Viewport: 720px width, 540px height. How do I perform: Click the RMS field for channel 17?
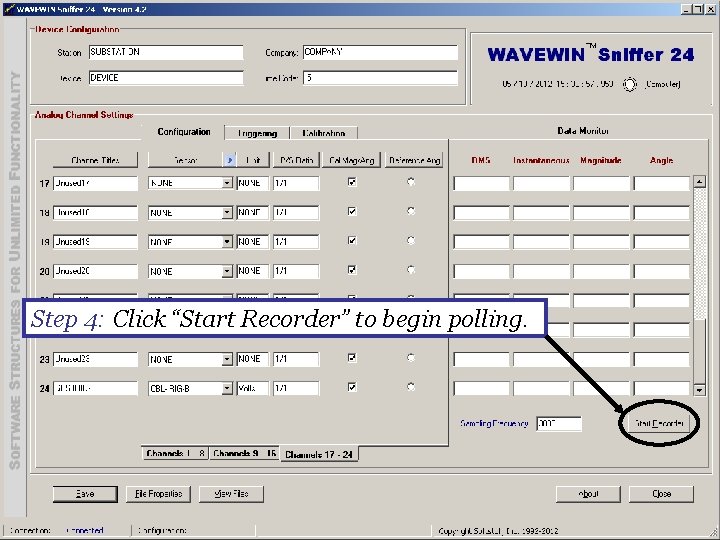(x=481, y=183)
